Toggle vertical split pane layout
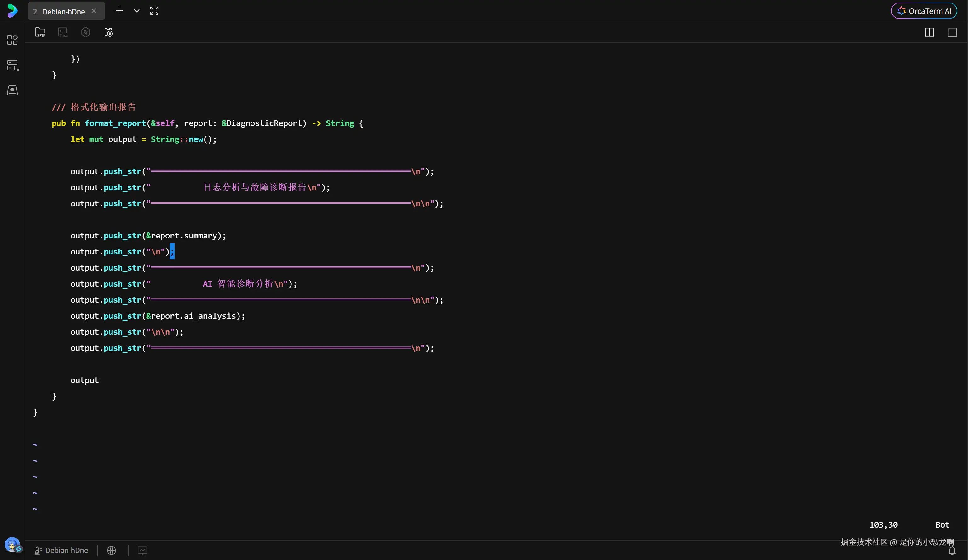The image size is (968, 560). tap(929, 32)
